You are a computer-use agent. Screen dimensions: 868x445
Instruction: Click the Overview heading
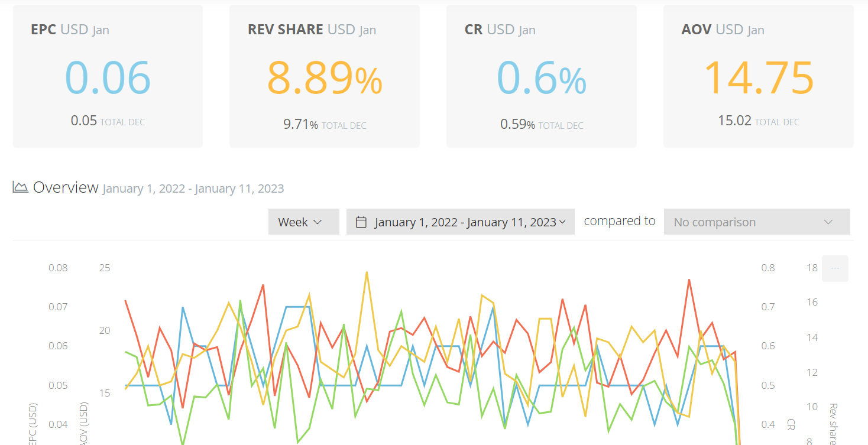[x=66, y=187]
